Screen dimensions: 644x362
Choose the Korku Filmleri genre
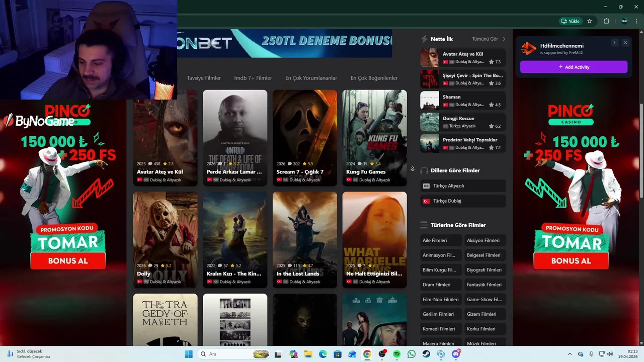tap(485, 329)
